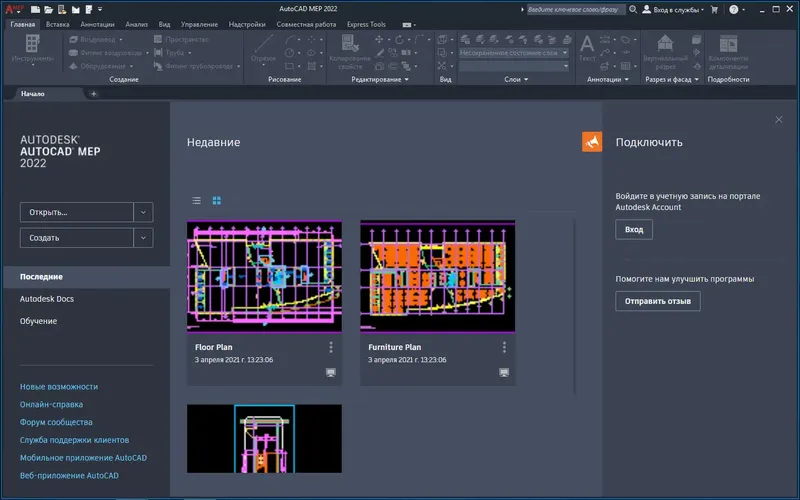Open the Autodesk App Store cart icon
The width and height of the screenshot is (800, 500).
coord(714,9)
